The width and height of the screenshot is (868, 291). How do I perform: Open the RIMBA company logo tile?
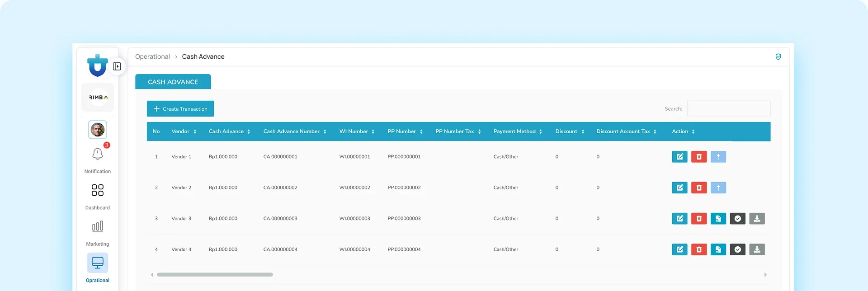(98, 97)
